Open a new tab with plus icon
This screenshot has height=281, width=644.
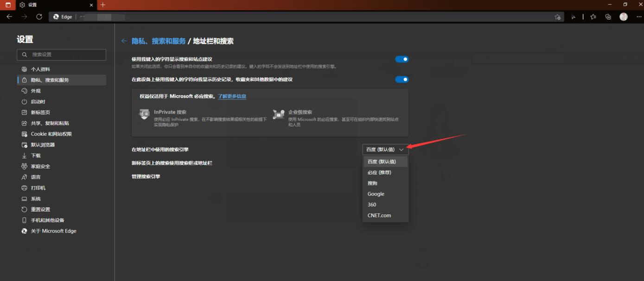click(x=103, y=5)
